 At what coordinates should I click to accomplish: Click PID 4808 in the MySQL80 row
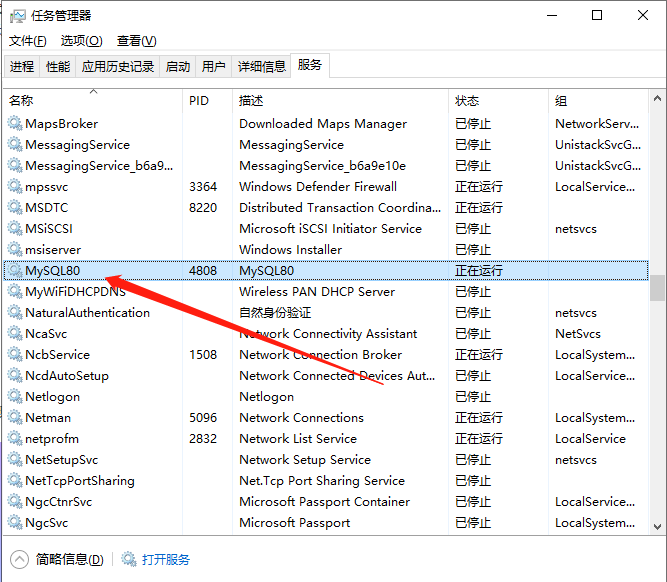(x=203, y=271)
